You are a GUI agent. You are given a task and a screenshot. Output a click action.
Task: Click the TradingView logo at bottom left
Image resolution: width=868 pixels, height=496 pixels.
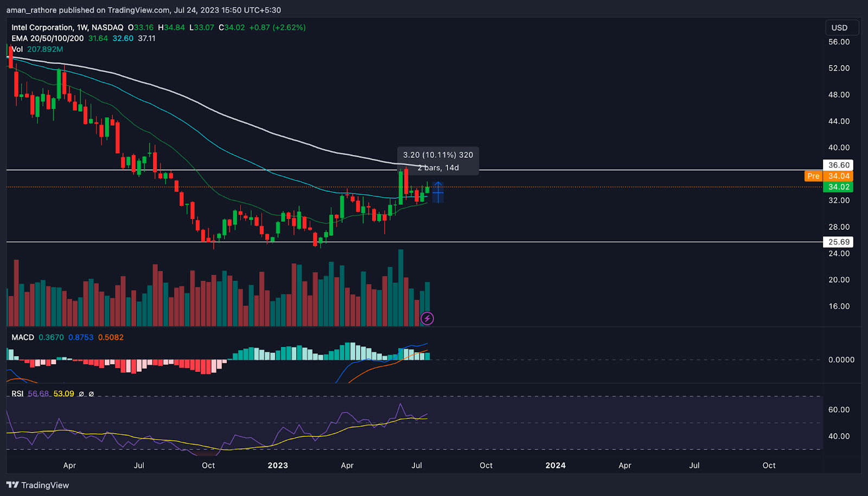pos(38,485)
